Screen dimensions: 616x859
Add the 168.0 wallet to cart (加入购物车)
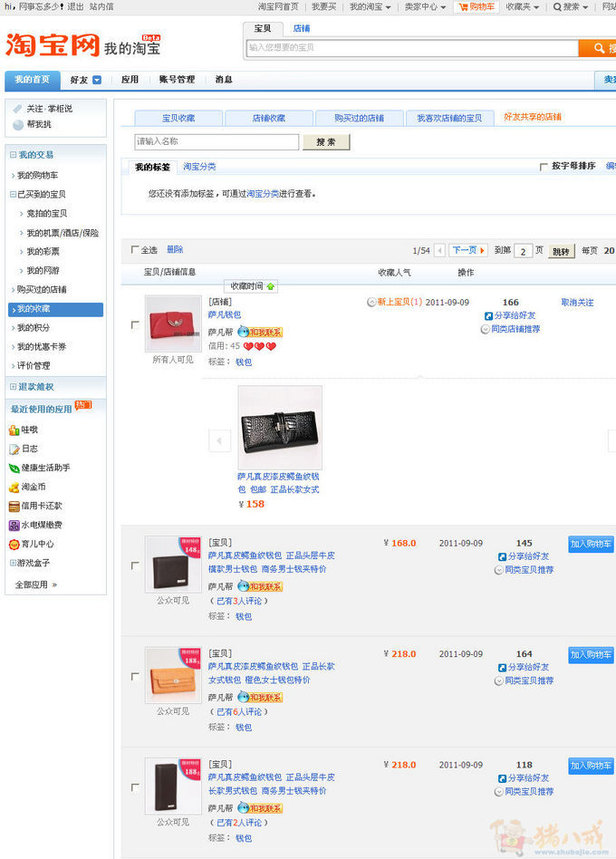click(x=591, y=544)
